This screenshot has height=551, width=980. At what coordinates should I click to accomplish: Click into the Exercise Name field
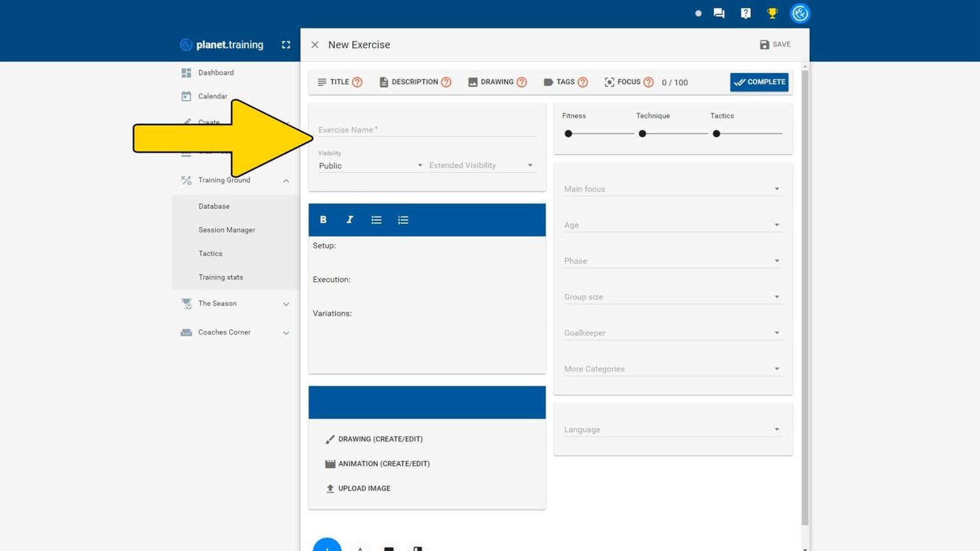[x=426, y=130]
